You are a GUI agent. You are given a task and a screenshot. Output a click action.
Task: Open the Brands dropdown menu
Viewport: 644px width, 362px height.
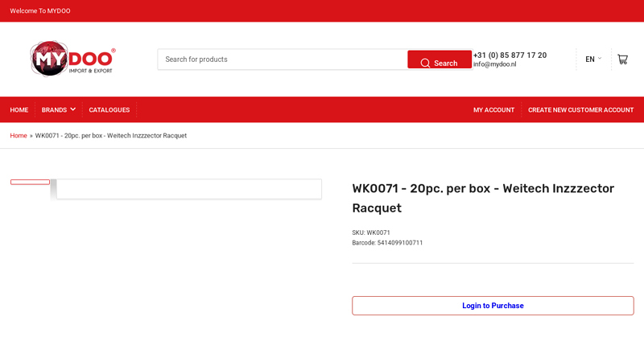[x=58, y=109]
